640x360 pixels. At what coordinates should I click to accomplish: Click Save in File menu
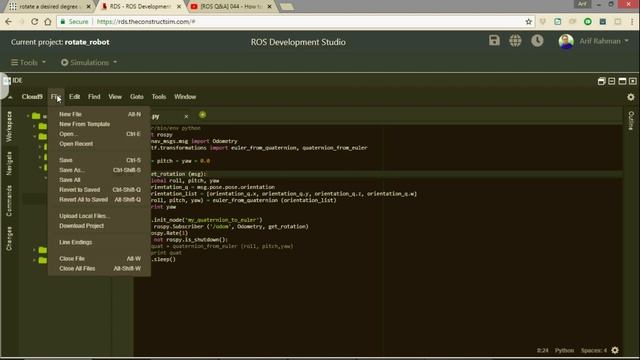(100, 160)
